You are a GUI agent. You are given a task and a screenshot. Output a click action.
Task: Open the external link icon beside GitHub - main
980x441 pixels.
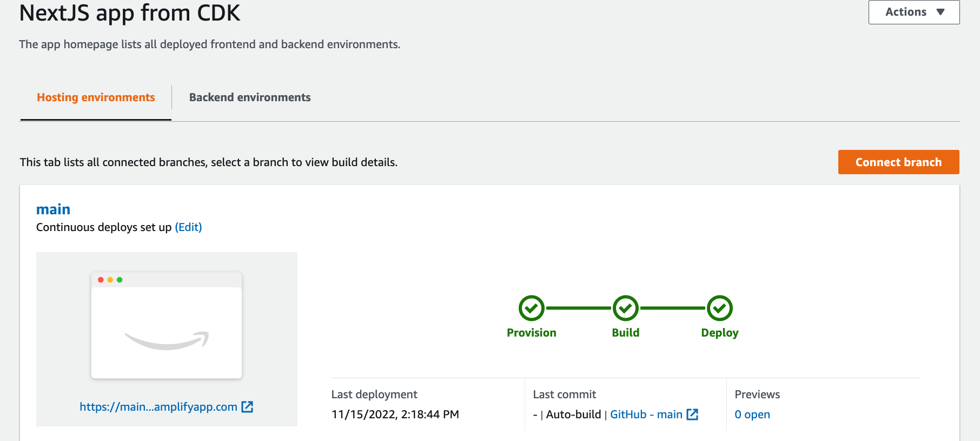692,414
